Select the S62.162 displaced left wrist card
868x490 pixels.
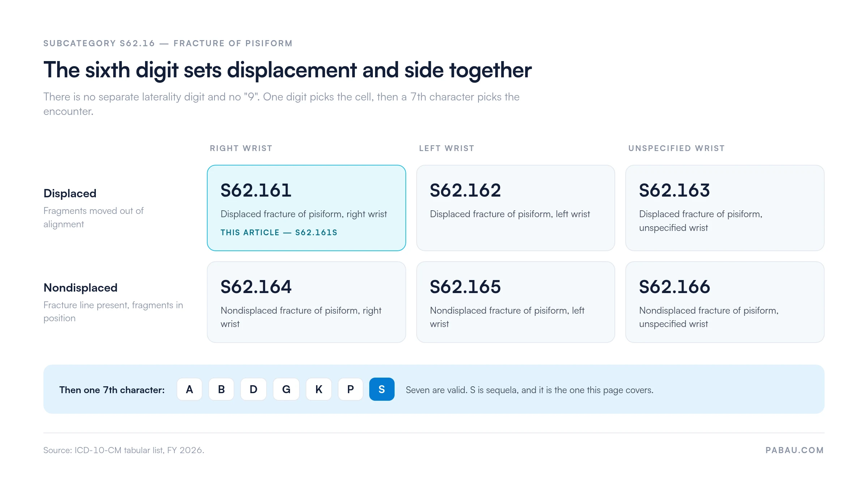pos(515,208)
